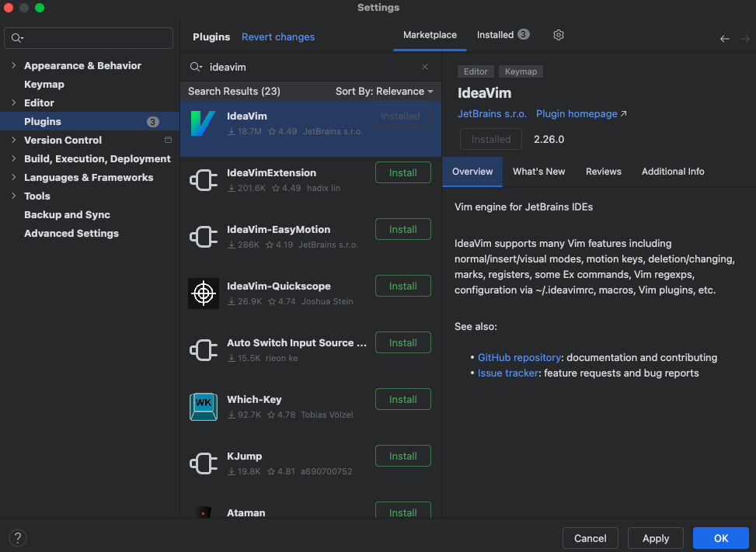Focus the settings search field
Viewport: 756px width, 552px height.
(89, 38)
